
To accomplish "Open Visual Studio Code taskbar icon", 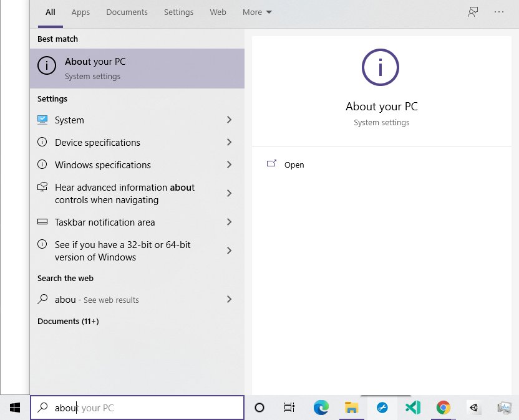I will (413, 408).
